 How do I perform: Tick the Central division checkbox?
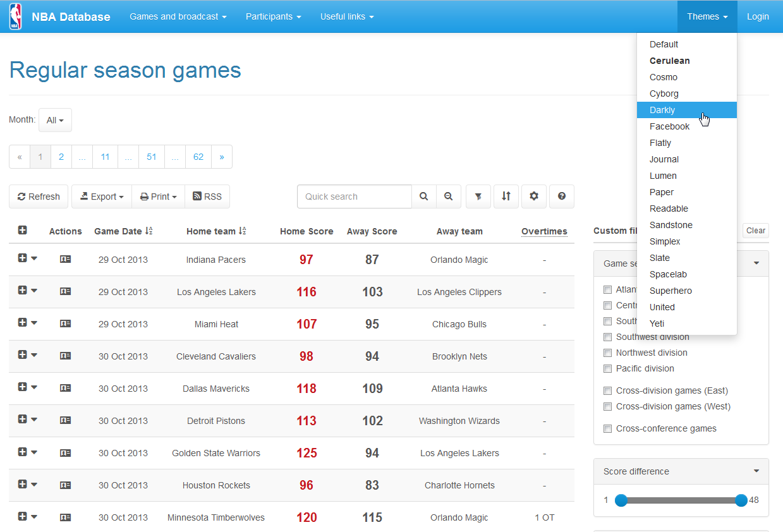(607, 305)
